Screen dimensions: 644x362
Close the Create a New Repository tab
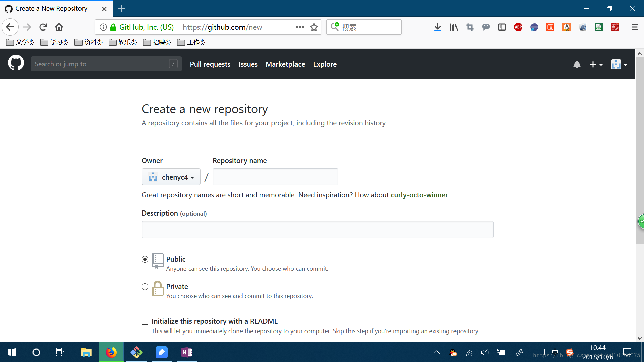104,9
